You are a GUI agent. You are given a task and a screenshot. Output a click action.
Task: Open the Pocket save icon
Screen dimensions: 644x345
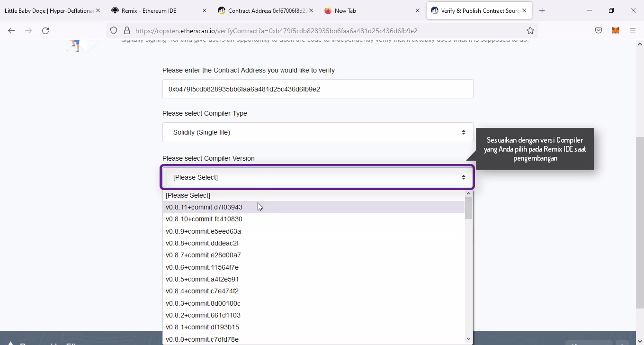(x=599, y=30)
